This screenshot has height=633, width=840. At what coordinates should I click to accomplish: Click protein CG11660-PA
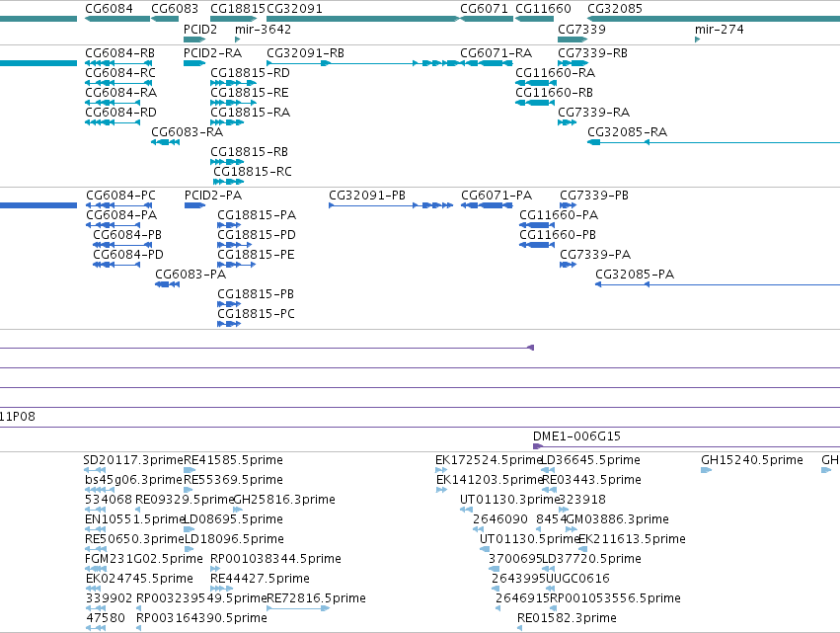pos(559,215)
